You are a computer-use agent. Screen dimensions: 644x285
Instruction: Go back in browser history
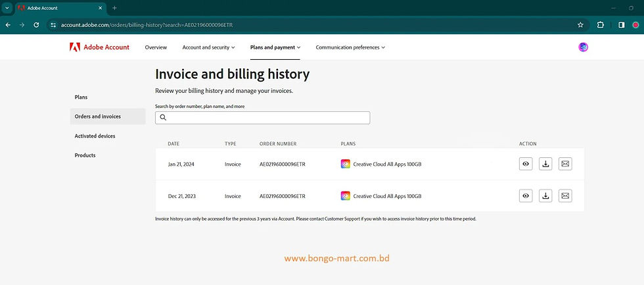[x=8, y=25]
